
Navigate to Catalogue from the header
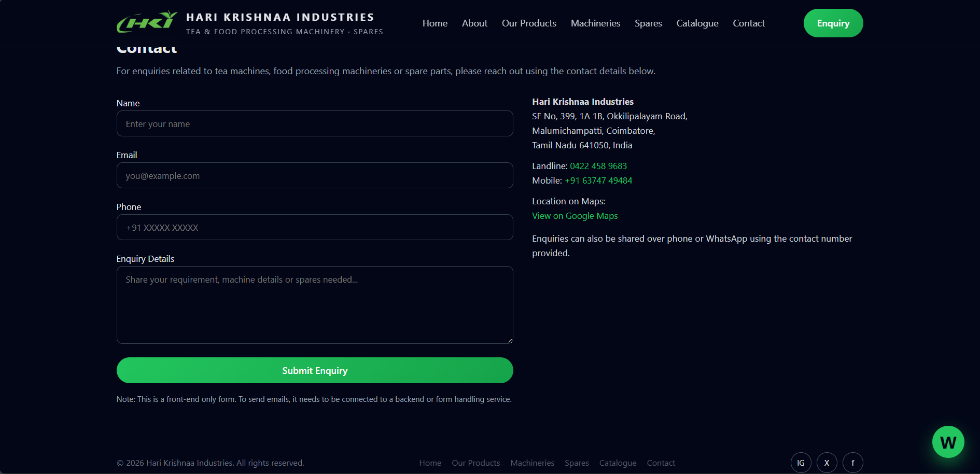(697, 23)
